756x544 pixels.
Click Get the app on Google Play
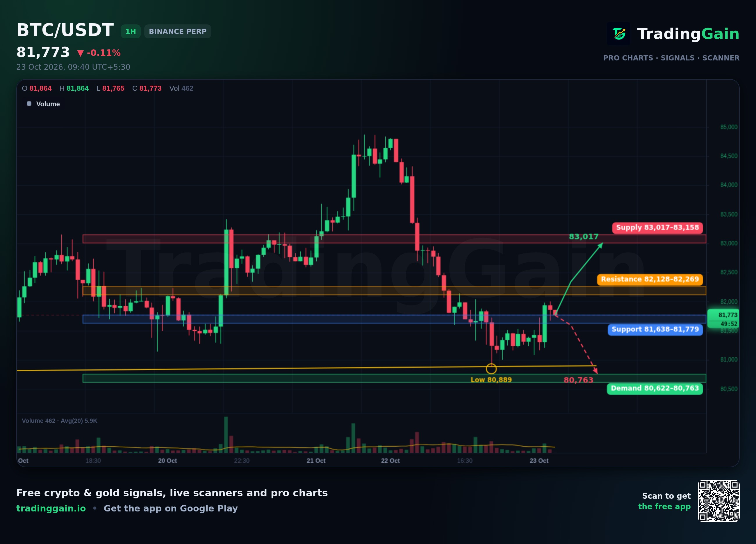tap(171, 508)
